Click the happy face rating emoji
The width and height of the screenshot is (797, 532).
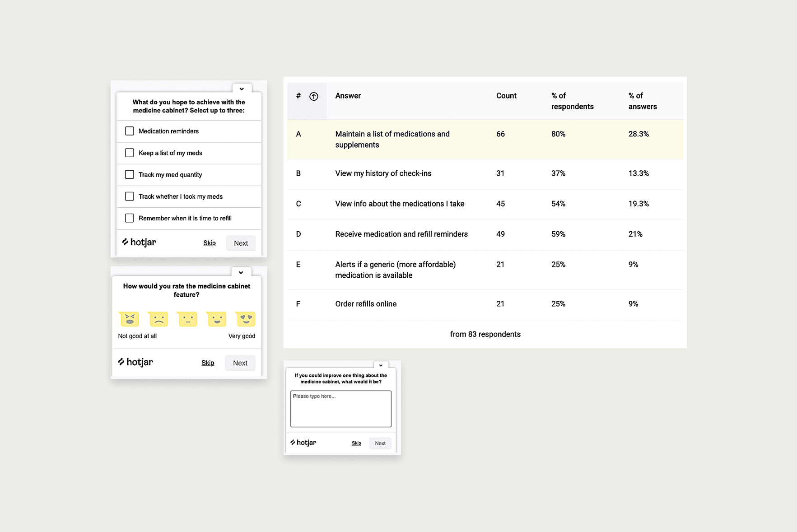click(x=217, y=319)
